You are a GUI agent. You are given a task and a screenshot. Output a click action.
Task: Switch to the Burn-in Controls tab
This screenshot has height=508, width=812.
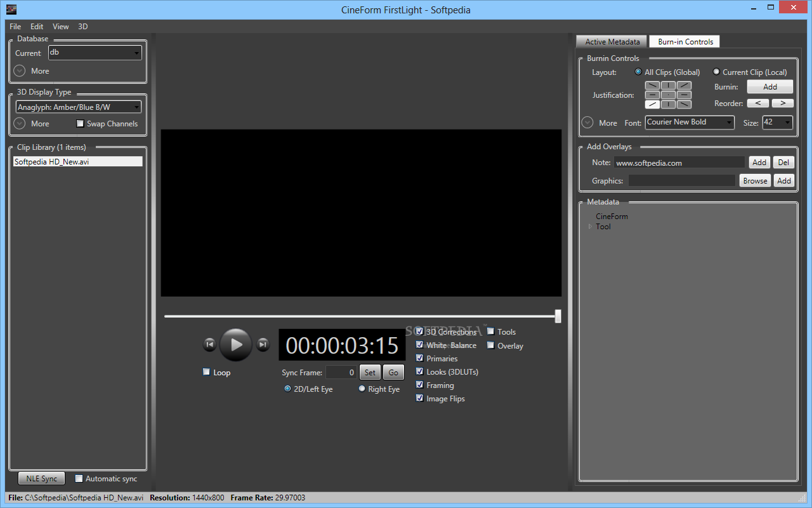tap(685, 41)
